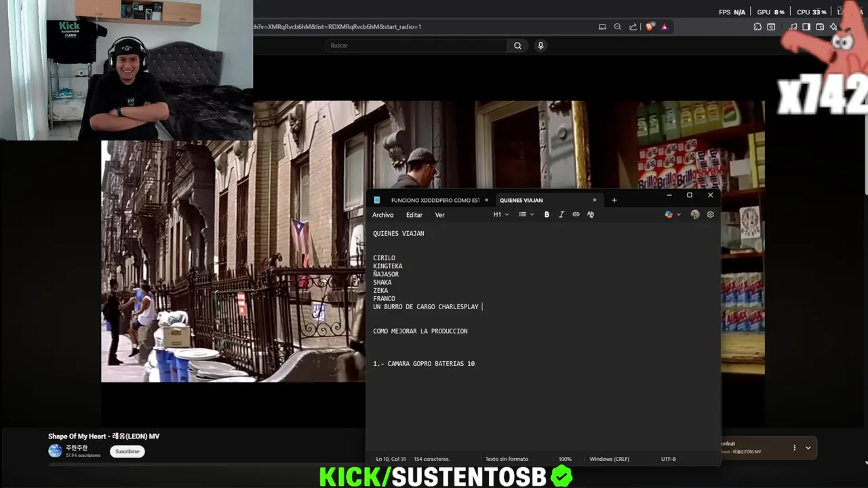This screenshot has height=488, width=868.
Task: Open the Brave Wallet icon
Action: coord(820,27)
